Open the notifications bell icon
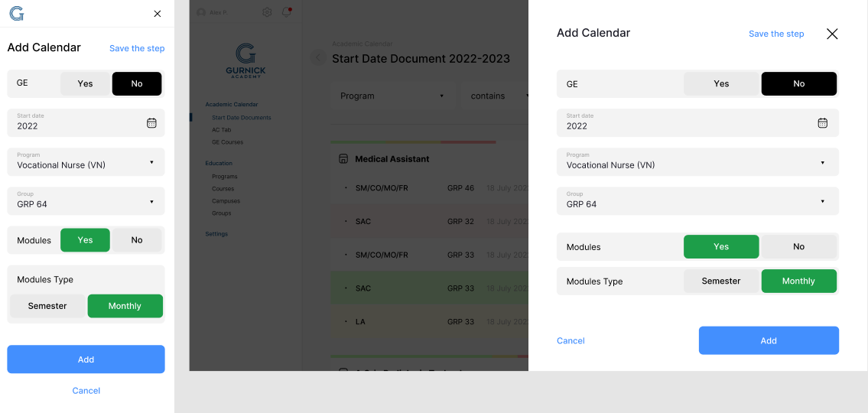 pyautogui.click(x=286, y=12)
